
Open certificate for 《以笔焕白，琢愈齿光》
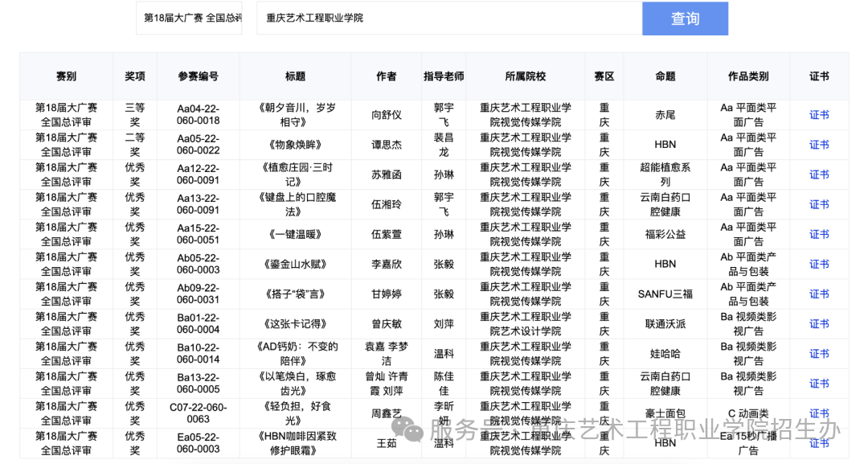(x=819, y=384)
